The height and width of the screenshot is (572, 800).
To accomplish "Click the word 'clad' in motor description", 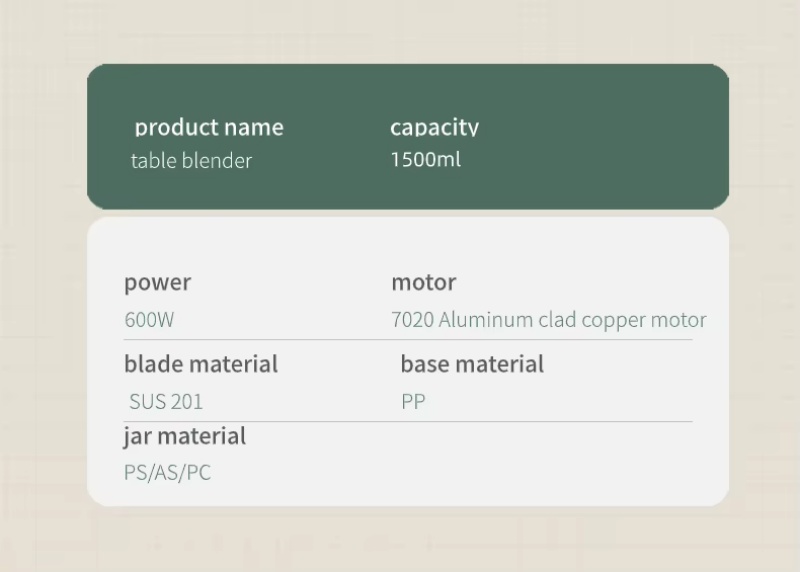I will point(557,320).
